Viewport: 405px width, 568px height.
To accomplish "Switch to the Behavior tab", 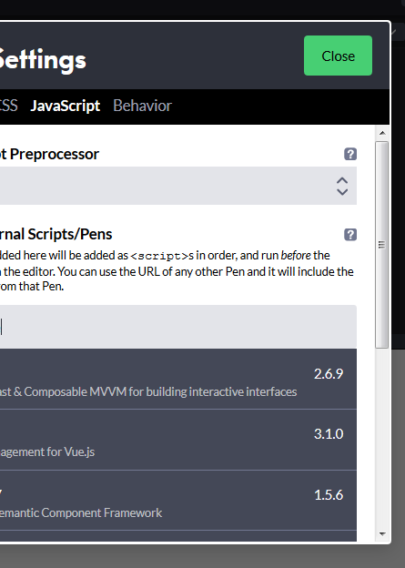I will tap(142, 106).
